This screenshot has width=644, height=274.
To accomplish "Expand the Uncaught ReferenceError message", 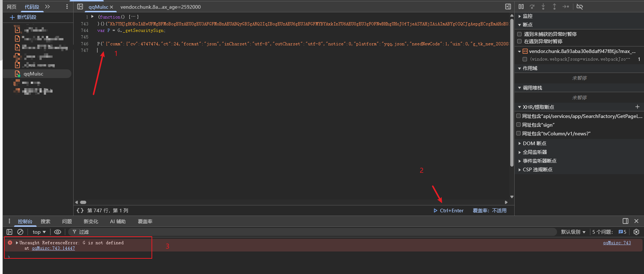I will (x=17, y=243).
